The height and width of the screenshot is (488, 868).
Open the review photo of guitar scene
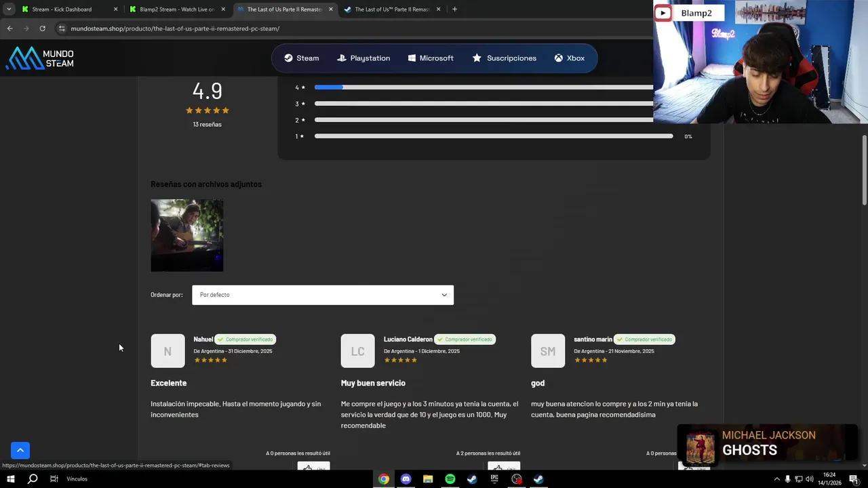pos(186,235)
